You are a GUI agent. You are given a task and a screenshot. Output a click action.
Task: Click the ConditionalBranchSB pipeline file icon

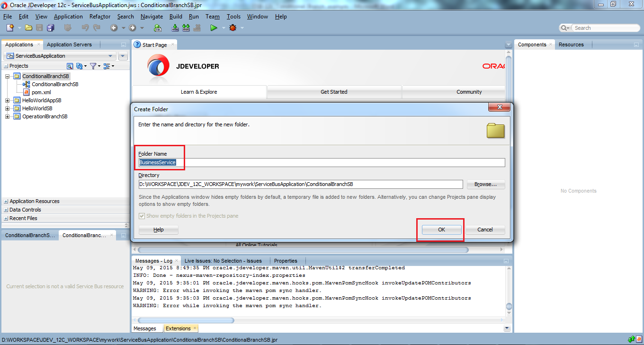coord(27,84)
